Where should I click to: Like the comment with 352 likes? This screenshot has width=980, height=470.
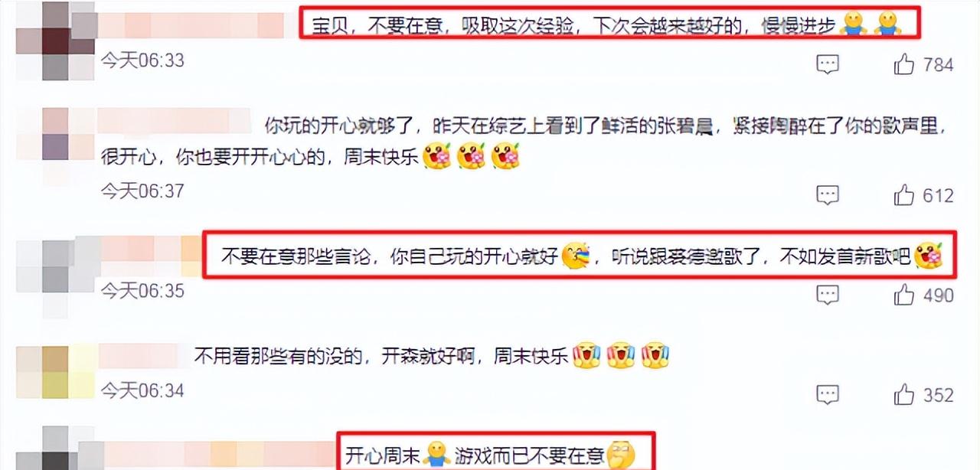coord(904,394)
